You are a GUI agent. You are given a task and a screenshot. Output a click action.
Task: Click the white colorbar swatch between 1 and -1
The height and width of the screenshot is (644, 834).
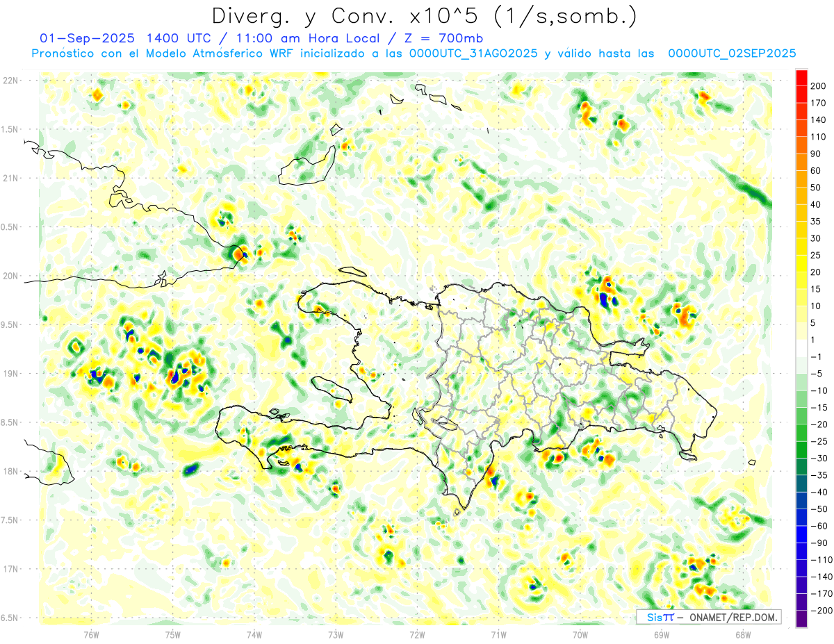coord(802,348)
